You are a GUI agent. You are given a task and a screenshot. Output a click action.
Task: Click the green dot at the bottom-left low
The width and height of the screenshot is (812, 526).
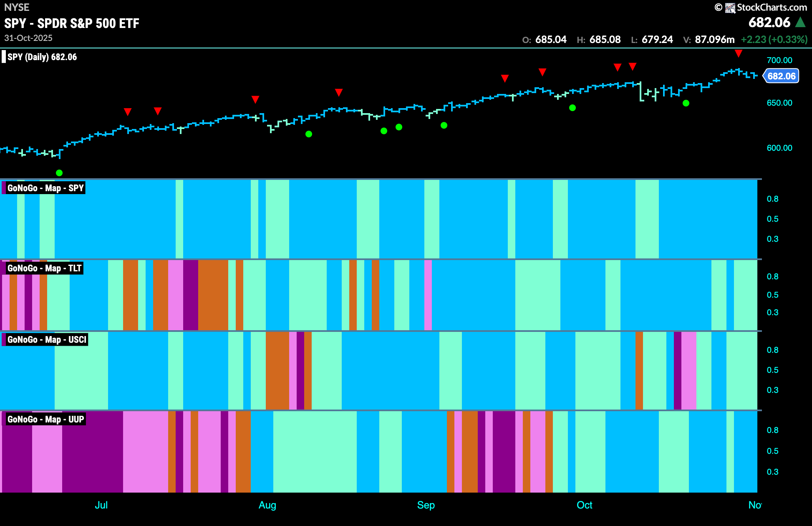59,173
